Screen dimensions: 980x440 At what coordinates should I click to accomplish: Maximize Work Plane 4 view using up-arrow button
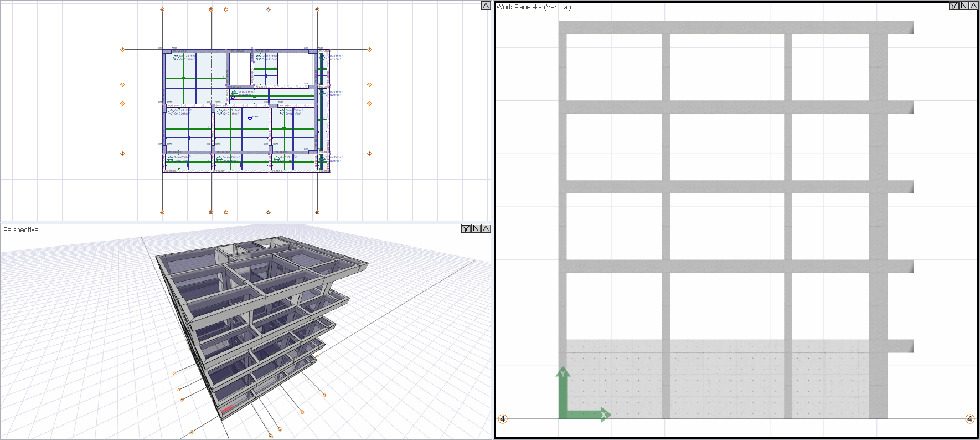(973, 6)
